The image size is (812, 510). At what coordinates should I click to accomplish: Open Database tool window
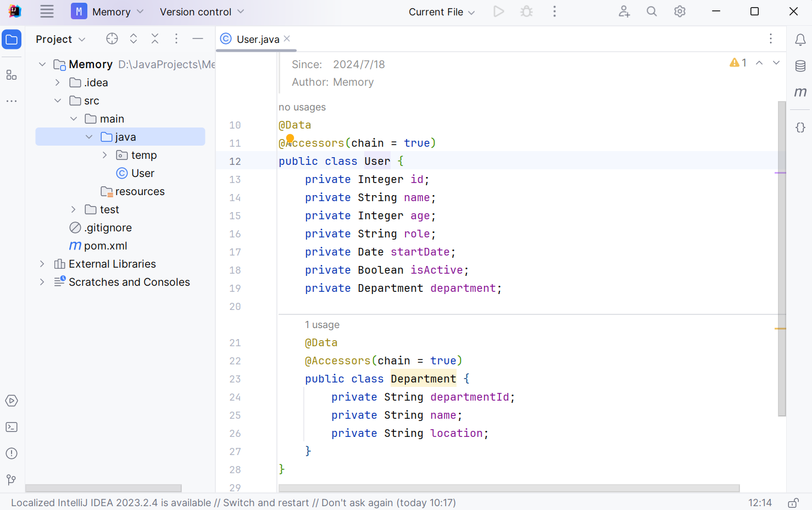(800, 66)
